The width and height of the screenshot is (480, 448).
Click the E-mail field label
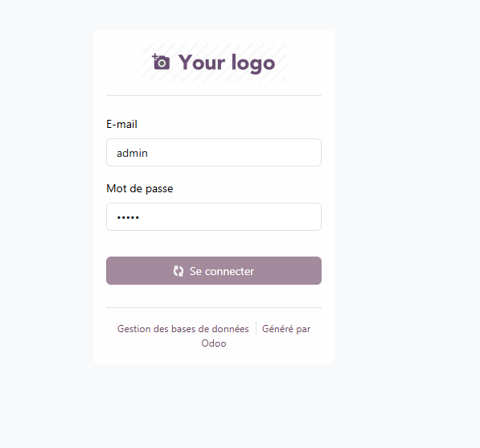[121, 124]
